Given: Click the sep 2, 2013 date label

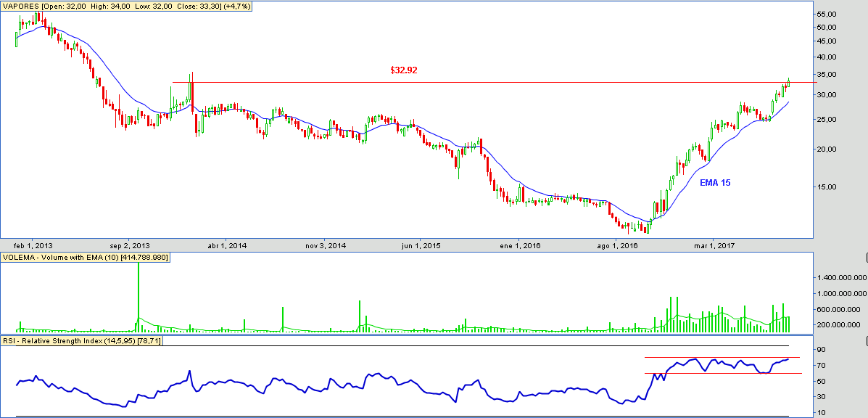Looking at the screenshot, I should (x=130, y=245).
